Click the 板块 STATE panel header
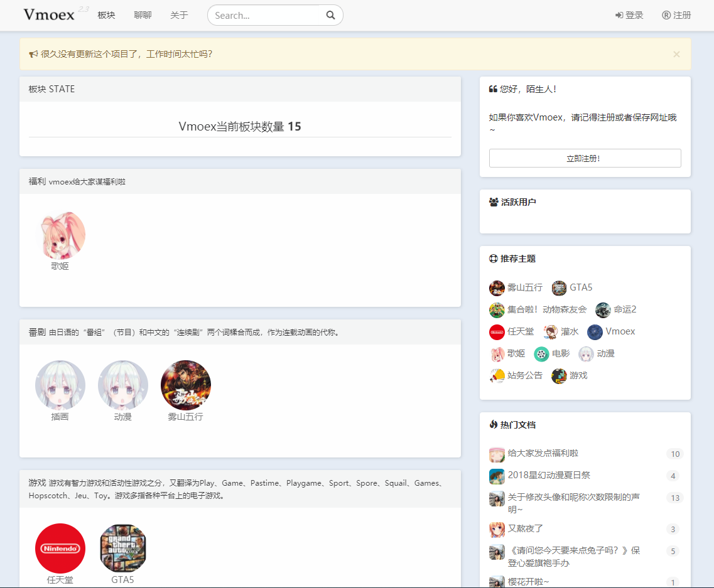714x588 pixels. tap(240, 89)
